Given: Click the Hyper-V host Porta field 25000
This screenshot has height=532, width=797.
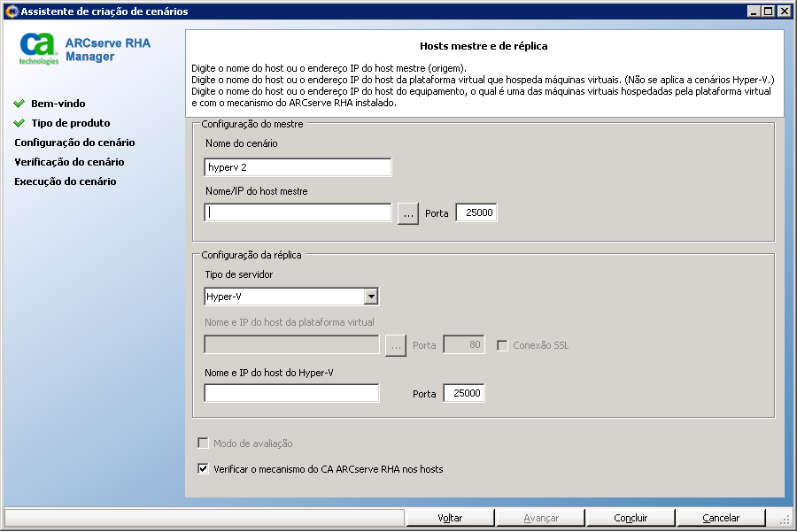Looking at the screenshot, I should point(464,393).
